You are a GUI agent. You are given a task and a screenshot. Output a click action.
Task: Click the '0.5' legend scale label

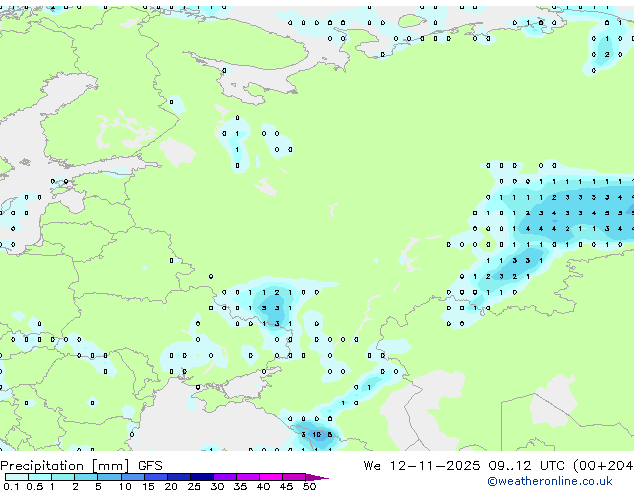(35, 486)
